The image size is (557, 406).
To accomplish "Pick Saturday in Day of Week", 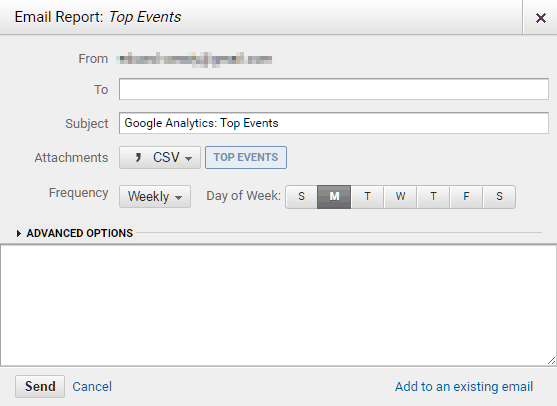I will click(x=499, y=196).
